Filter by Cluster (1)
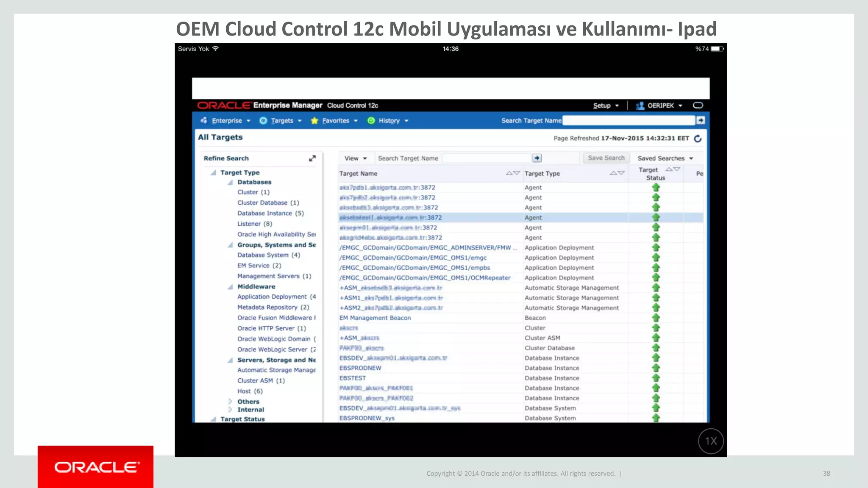868x488 pixels. [x=253, y=192]
